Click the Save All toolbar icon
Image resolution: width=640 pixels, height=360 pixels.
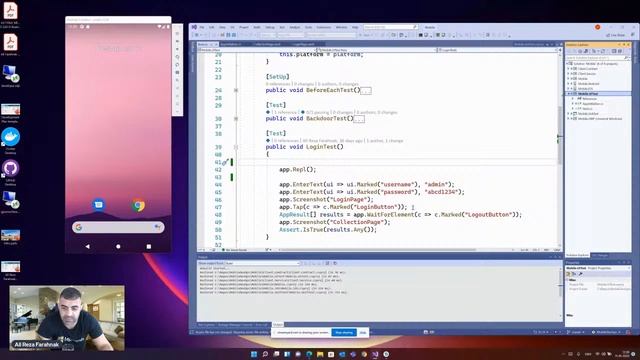[234, 35]
